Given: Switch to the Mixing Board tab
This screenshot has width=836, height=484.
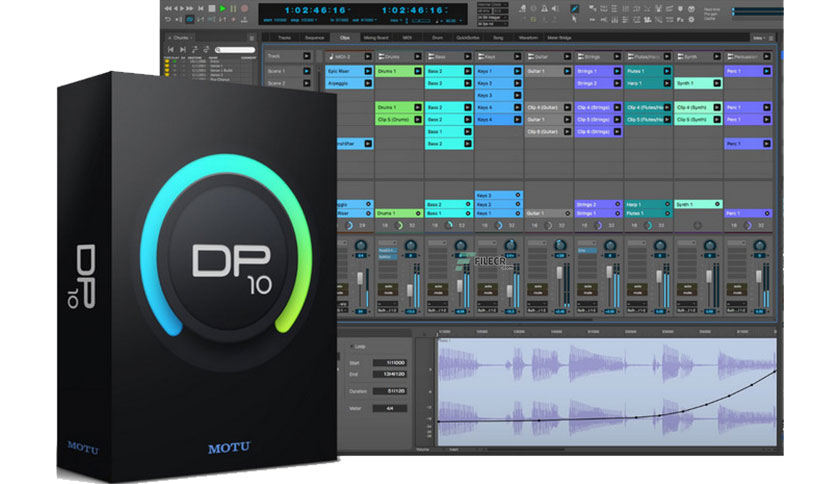Looking at the screenshot, I should coord(376,38).
